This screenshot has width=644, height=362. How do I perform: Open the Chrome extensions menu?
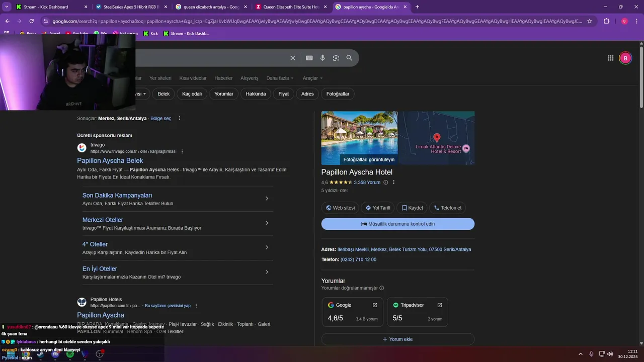point(606,21)
